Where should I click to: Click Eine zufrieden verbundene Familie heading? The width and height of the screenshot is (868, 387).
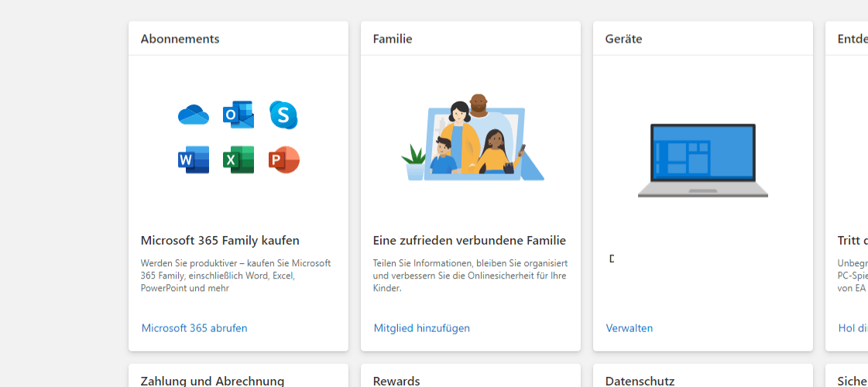[469, 240]
